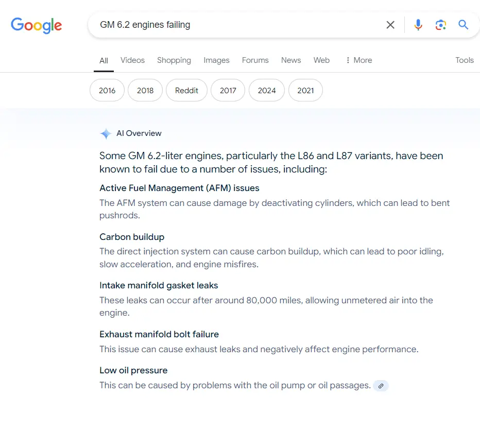Switch to the Shopping tab
This screenshot has width=480, height=448.
click(x=174, y=60)
